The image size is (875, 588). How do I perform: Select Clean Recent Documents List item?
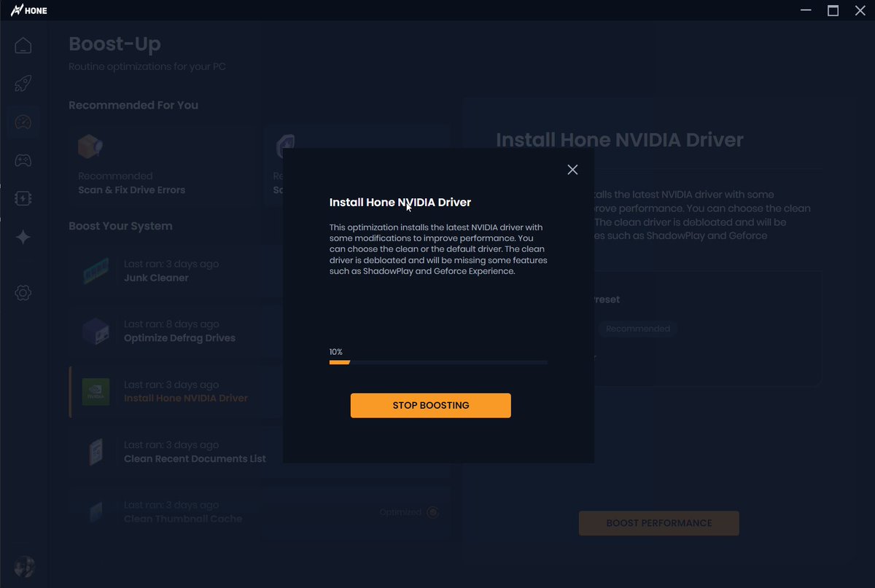pos(260,452)
